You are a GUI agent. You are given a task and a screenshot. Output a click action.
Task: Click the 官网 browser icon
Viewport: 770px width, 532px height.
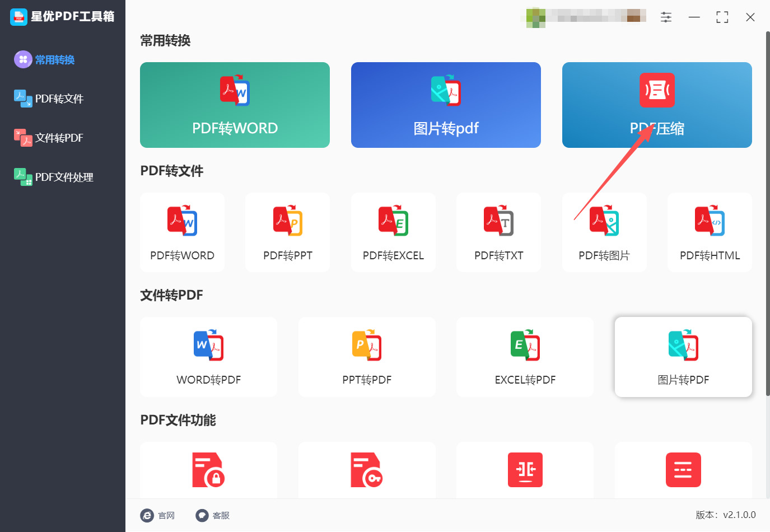pyautogui.click(x=147, y=515)
